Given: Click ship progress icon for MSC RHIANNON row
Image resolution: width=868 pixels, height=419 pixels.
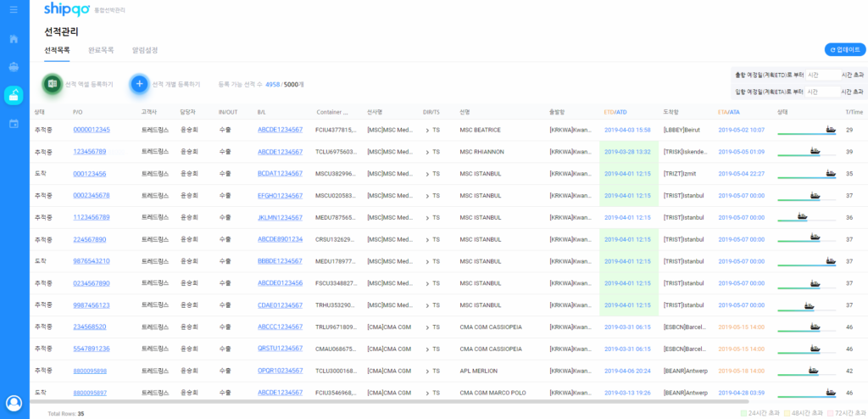Looking at the screenshot, I should [815, 151].
